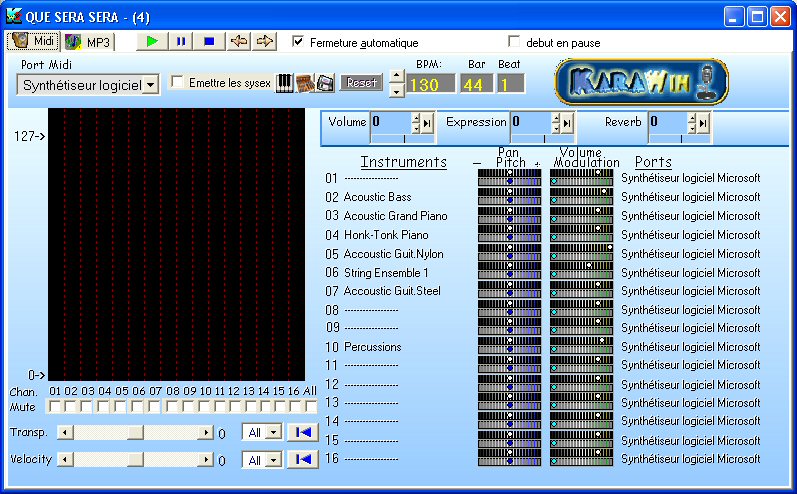Open the Port Midi synthesizer dropdown

click(x=151, y=86)
